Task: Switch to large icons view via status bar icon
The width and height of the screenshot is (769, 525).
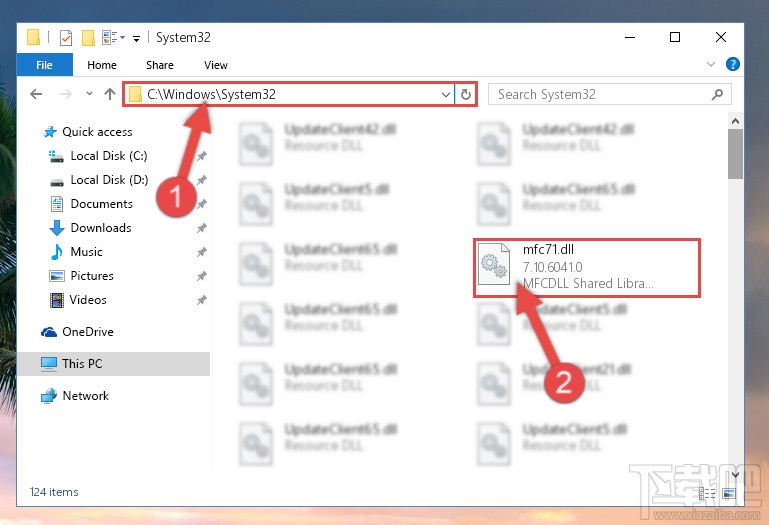Action: click(729, 494)
